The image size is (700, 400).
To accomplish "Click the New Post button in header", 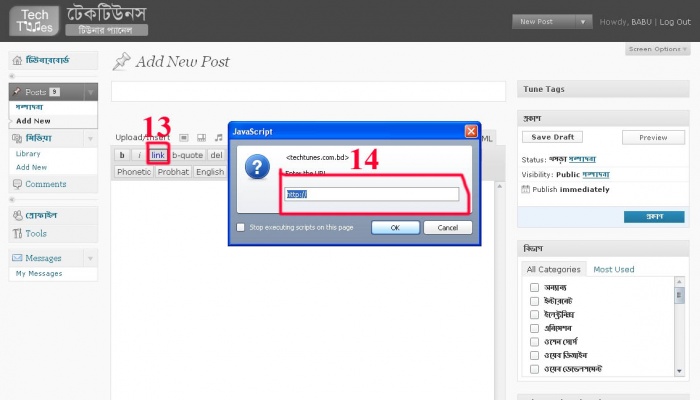I will (544, 21).
